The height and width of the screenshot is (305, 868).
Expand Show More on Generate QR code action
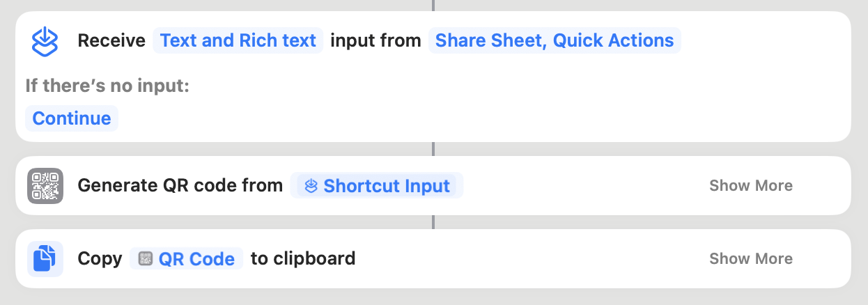[x=750, y=186]
